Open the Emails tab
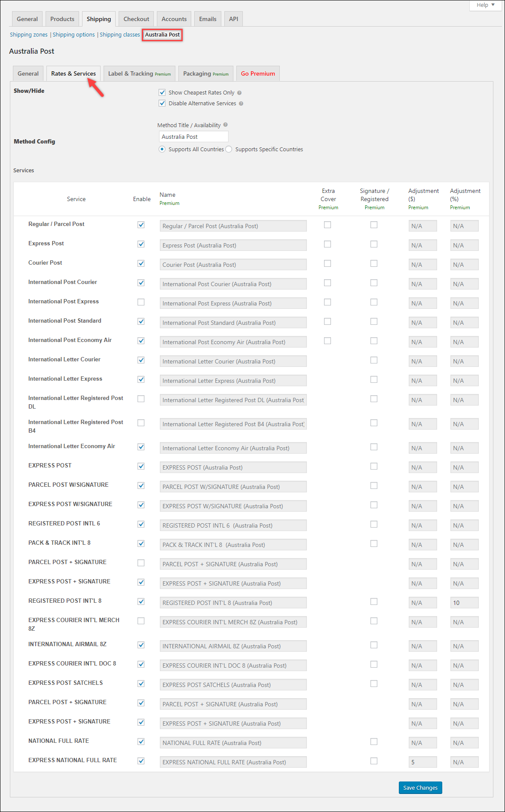505x812 pixels. coord(208,19)
